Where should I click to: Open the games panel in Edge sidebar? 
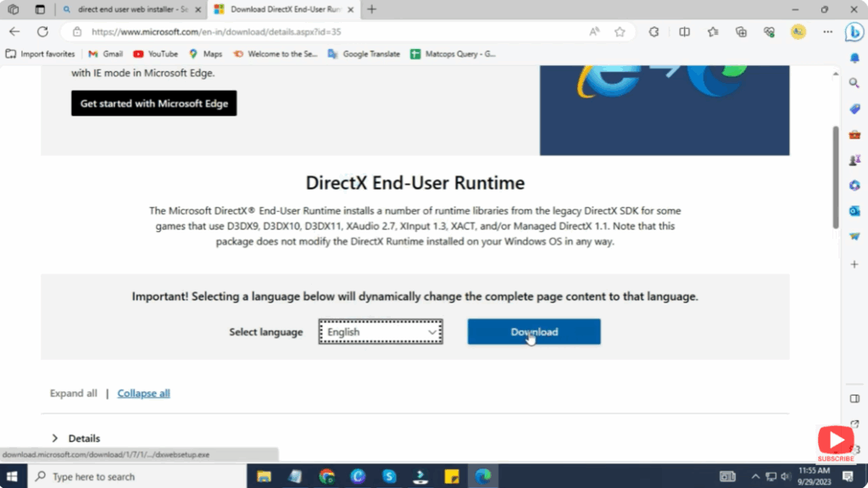pyautogui.click(x=854, y=159)
